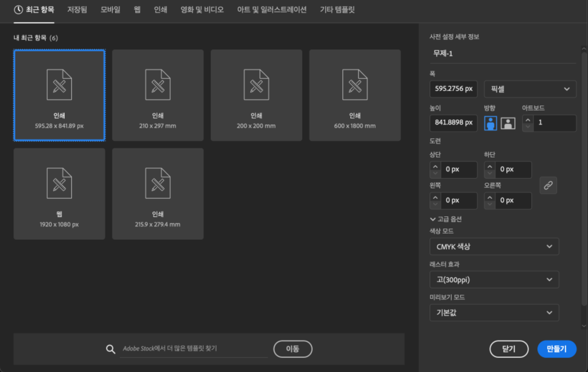Click the 하단 bleed value field
The width and height of the screenshot is (588, 372).
pos(514,170)
